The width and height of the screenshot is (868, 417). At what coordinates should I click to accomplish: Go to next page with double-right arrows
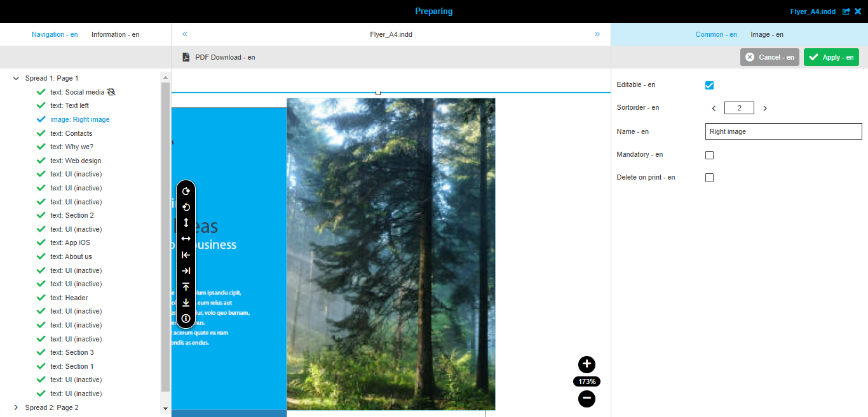(x=597, y=34)
